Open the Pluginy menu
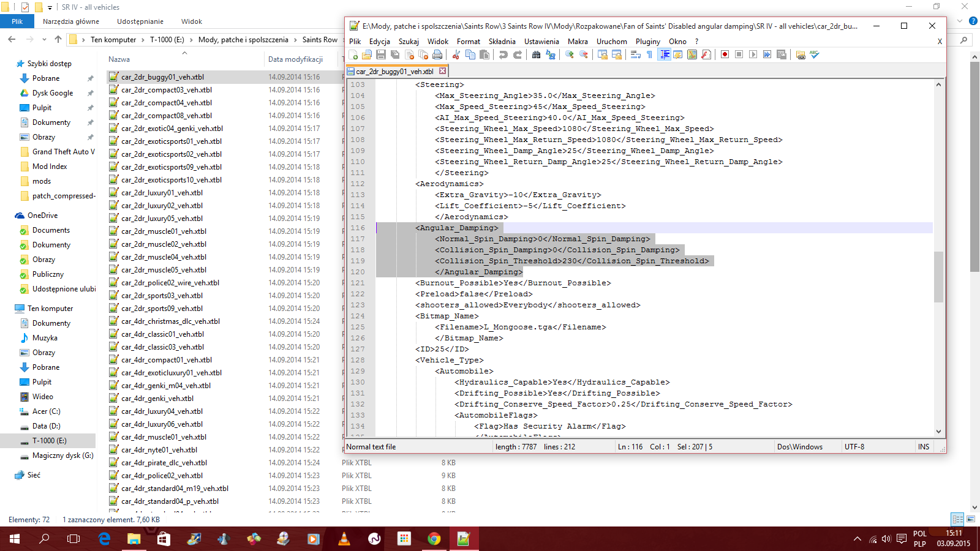The image size is (980, 551). click(647, 42)
